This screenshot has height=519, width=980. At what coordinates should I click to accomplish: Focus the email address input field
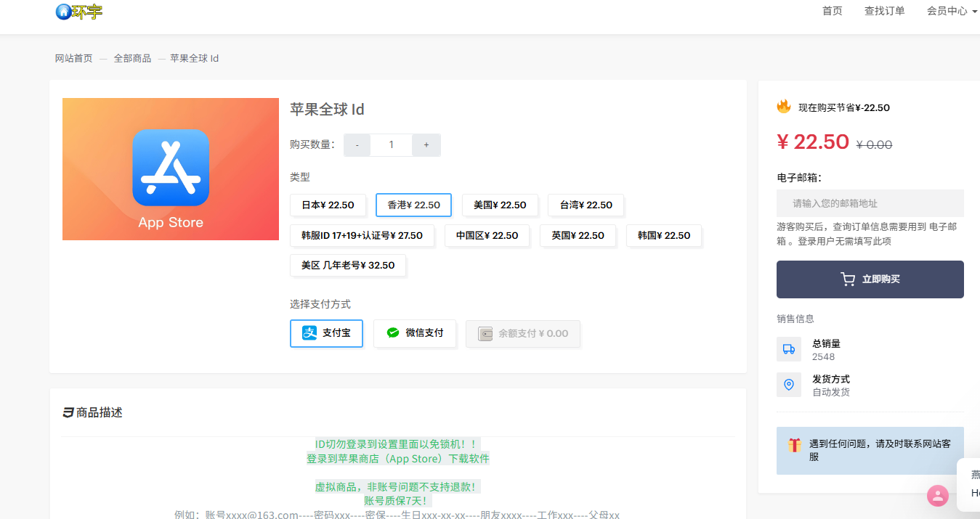tap(870, 203)
